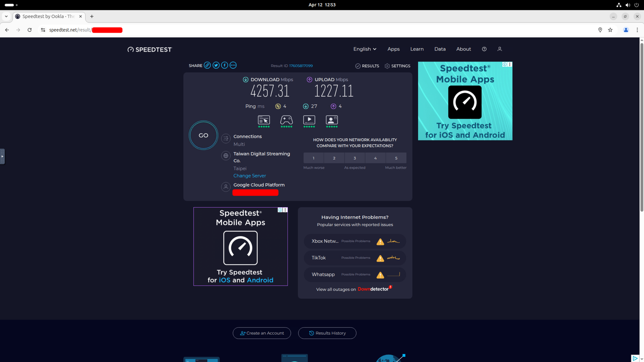Open a new browser tab
644x362 pixels.
pyautogui.click(x=92, y=16)
